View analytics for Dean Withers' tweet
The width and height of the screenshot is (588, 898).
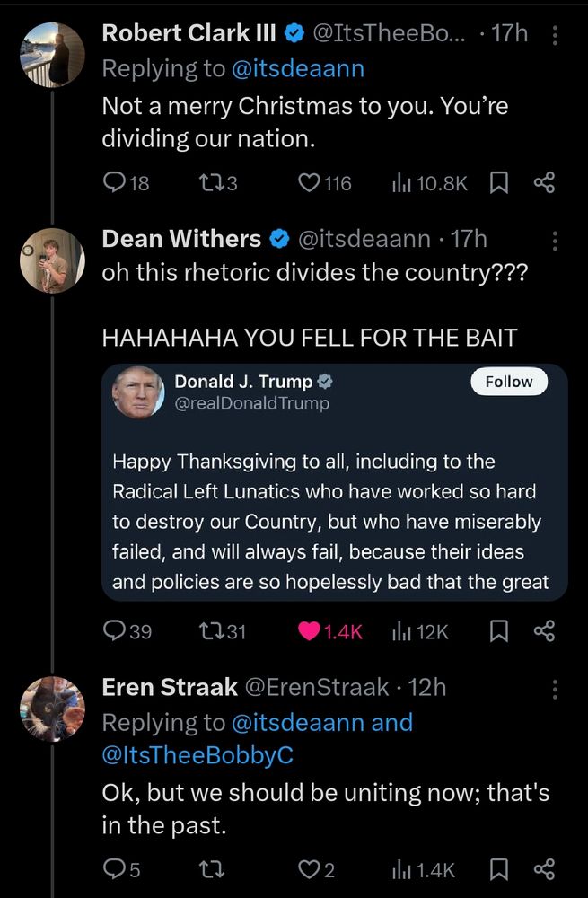[419, 631]
